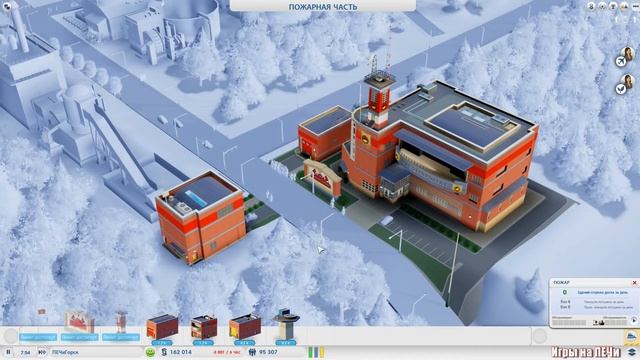Click the green leaf advisor bubble
Screen dimensions: 640x360
(621, 89)
